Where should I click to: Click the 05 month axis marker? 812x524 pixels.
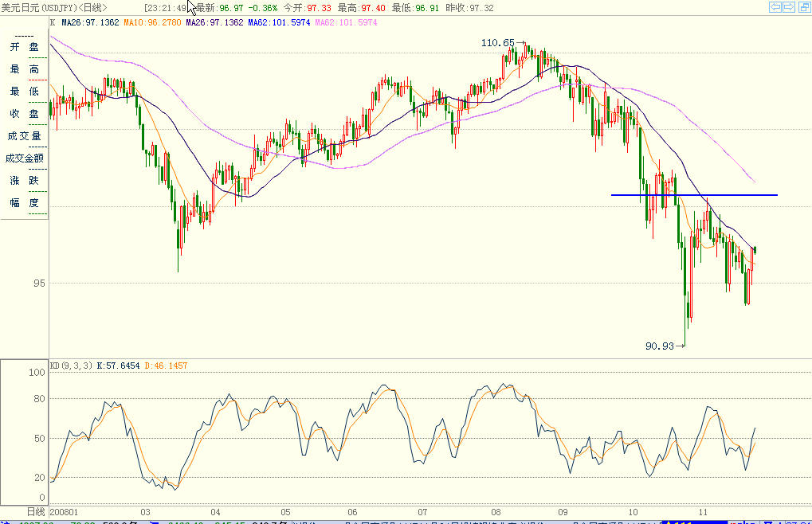pyautogui.click(x=285, y=513)
